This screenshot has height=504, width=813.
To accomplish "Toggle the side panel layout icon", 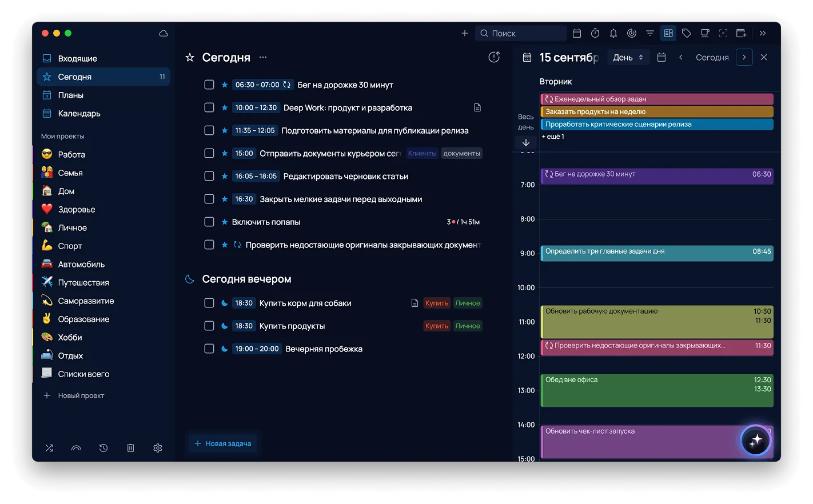I will pos(668,33).
